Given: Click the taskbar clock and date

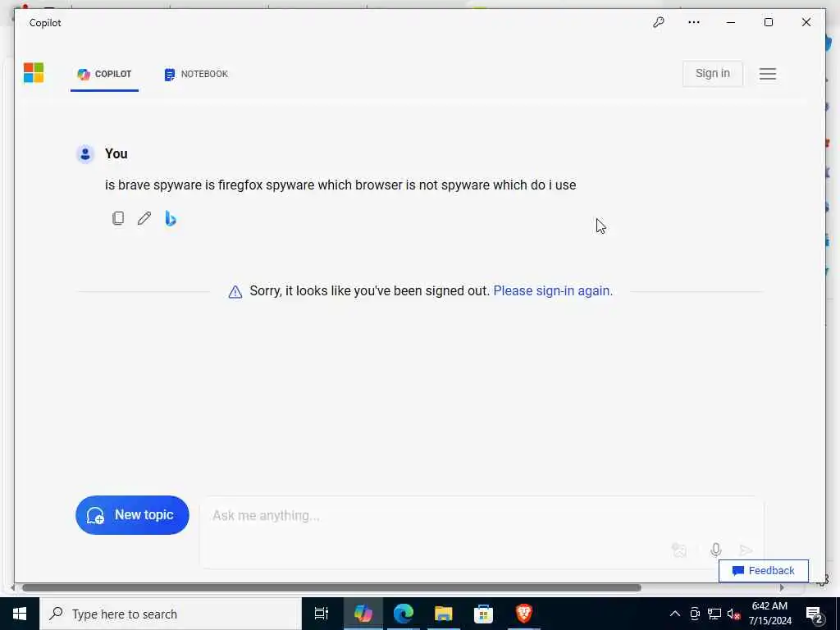Looking at the screenshot, I should click(769, 614).
